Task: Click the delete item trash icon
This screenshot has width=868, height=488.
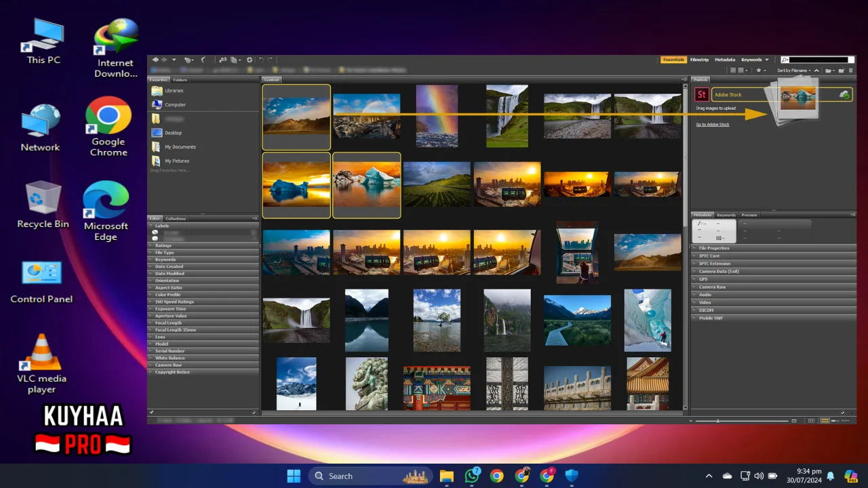Action: 850,70
